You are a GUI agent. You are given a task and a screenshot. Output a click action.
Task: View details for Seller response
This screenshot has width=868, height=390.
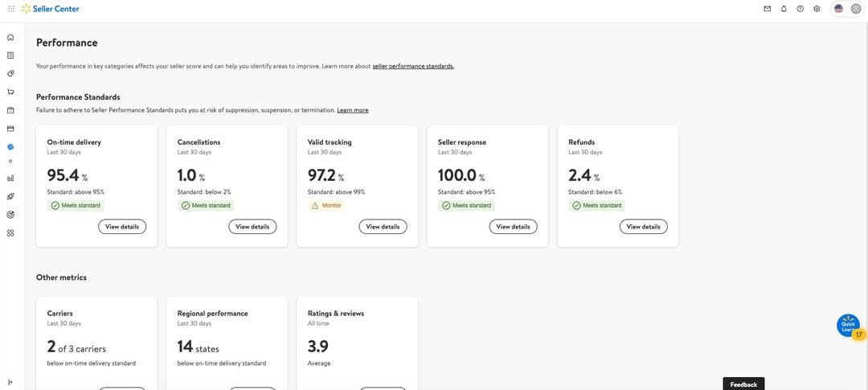(513, 227)
